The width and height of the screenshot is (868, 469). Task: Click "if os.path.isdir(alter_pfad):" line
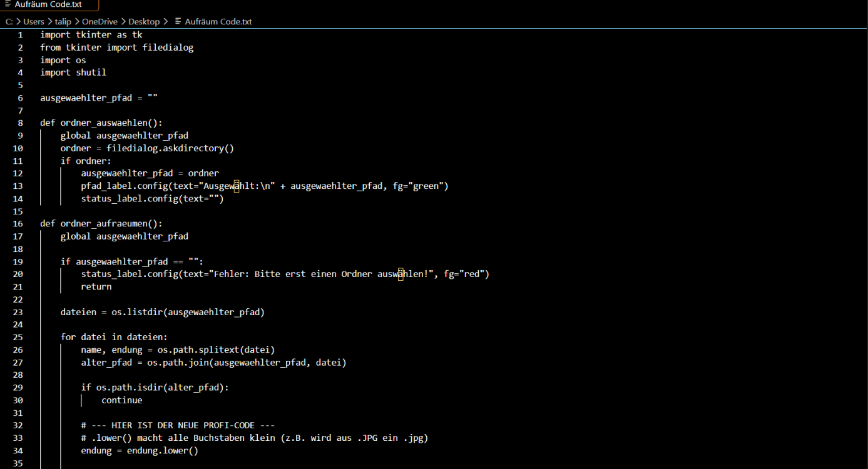point(155,387)
